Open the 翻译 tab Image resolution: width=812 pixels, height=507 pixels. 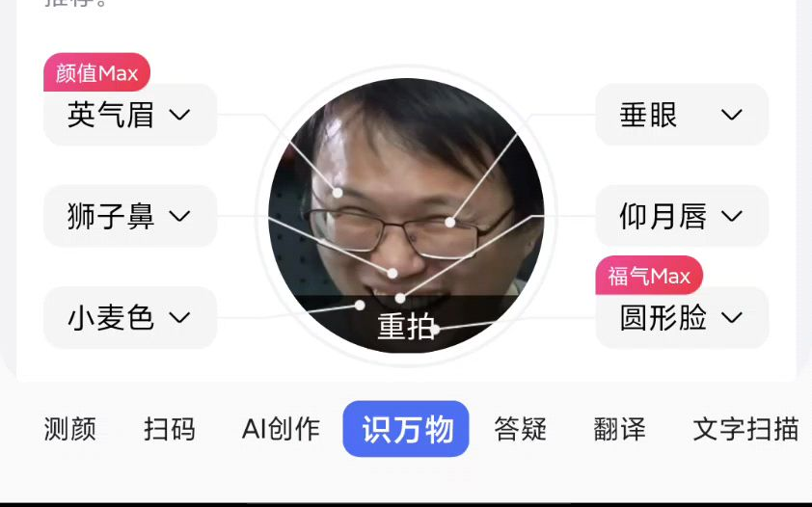619,429
